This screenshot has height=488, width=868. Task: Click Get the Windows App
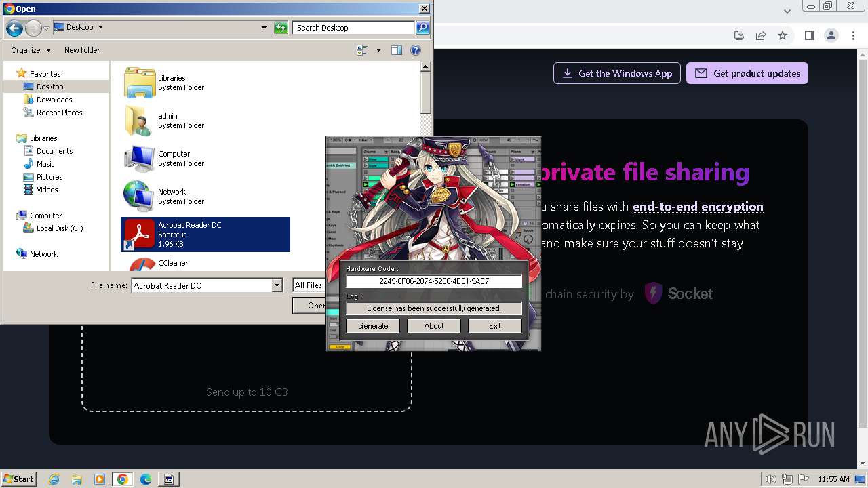tap(617, 73)
